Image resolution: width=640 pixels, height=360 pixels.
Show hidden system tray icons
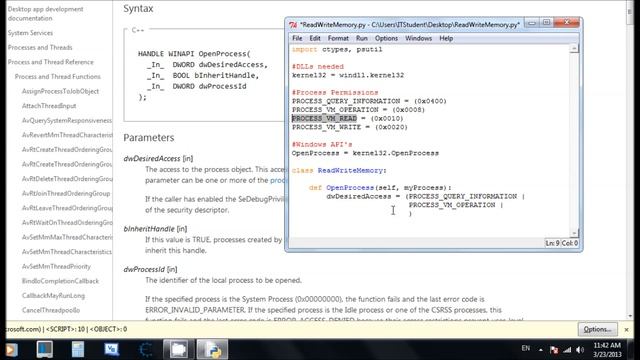coord(540,350)
